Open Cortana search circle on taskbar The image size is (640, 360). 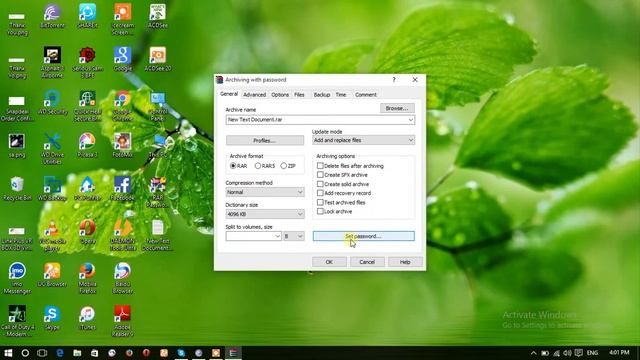pyautogui.click(x=25, y=353)
